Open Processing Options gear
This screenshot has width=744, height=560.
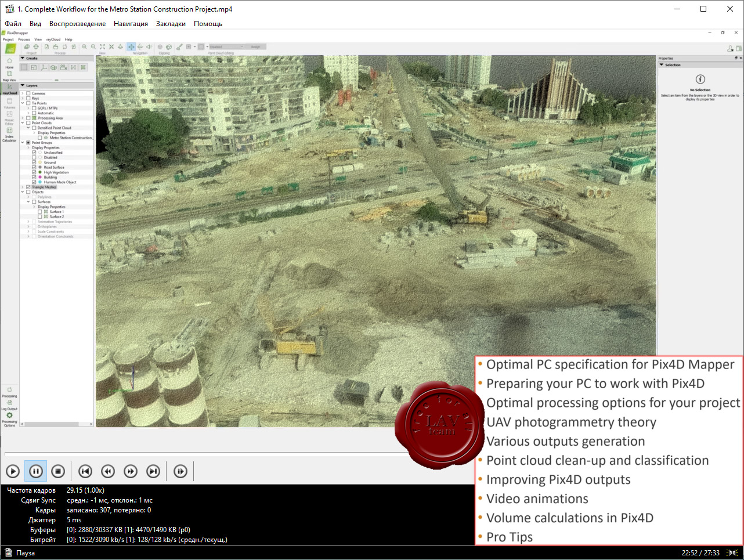point(9,420)
